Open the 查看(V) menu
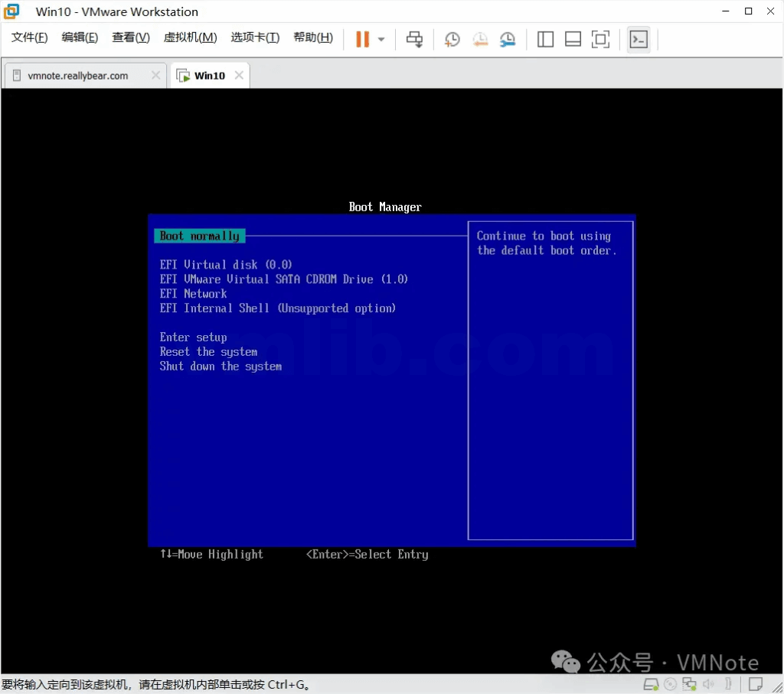The height and width of the screenshot is (694, 784). point(131,37)
